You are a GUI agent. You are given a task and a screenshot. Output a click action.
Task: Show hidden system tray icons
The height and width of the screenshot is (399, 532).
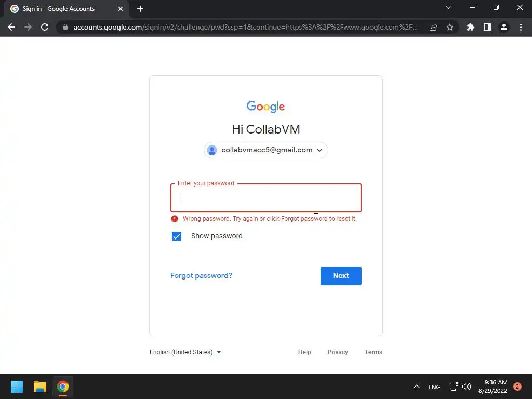click(x=416, y=387)
